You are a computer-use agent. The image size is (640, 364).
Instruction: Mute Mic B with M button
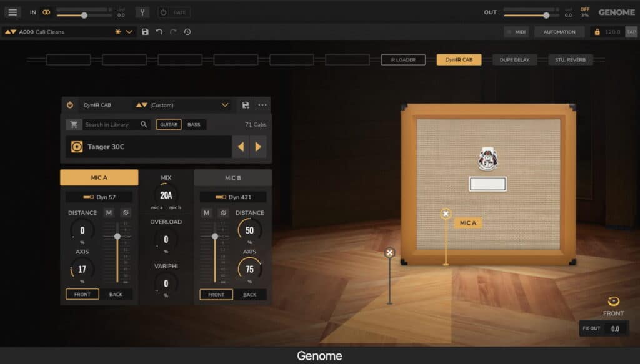[206, 213]
